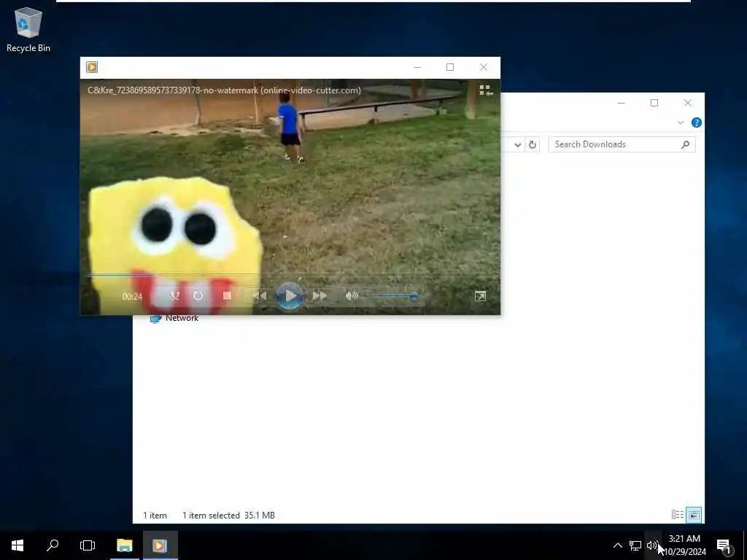View video in full screen
The width and height of the screenshot is (747, 560).
tap(480, 296)
